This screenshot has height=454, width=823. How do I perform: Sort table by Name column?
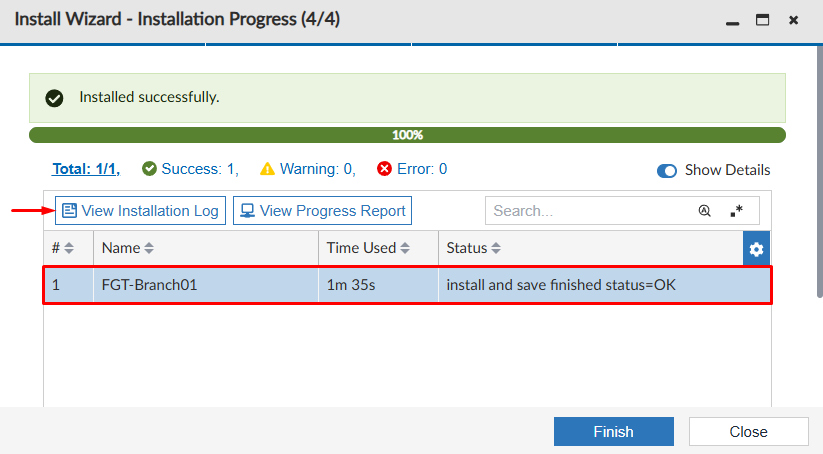coord(149,248)
